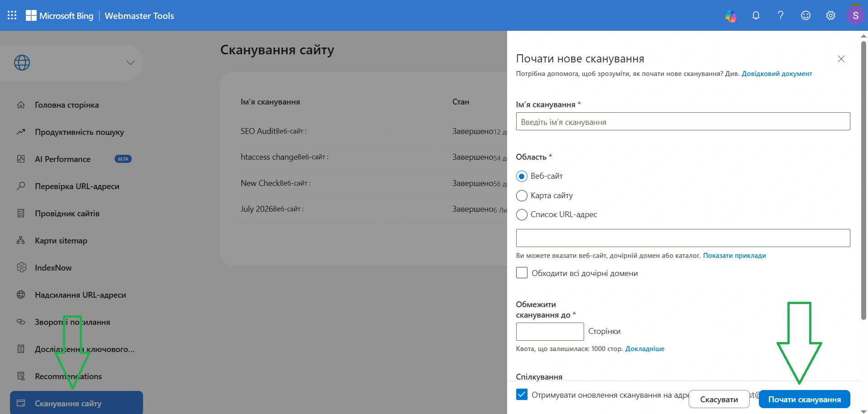Click the Почати сканування button

coord(804,400)
